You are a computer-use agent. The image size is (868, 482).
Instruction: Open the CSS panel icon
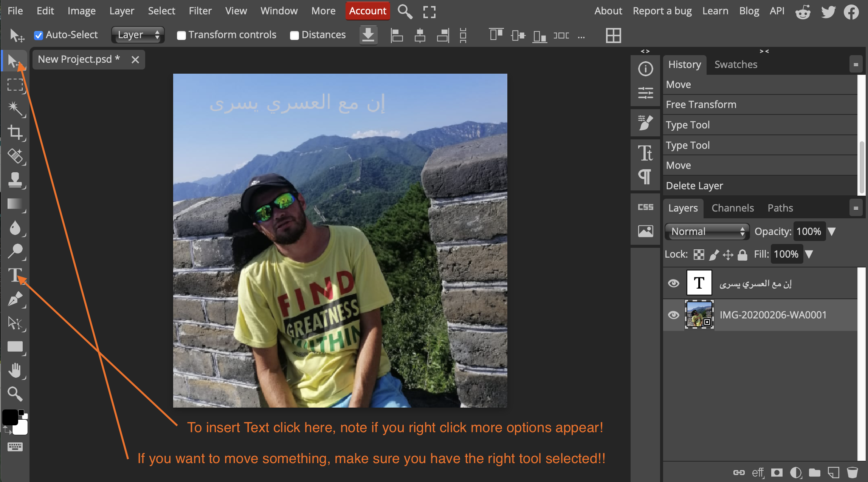(645, 207)
